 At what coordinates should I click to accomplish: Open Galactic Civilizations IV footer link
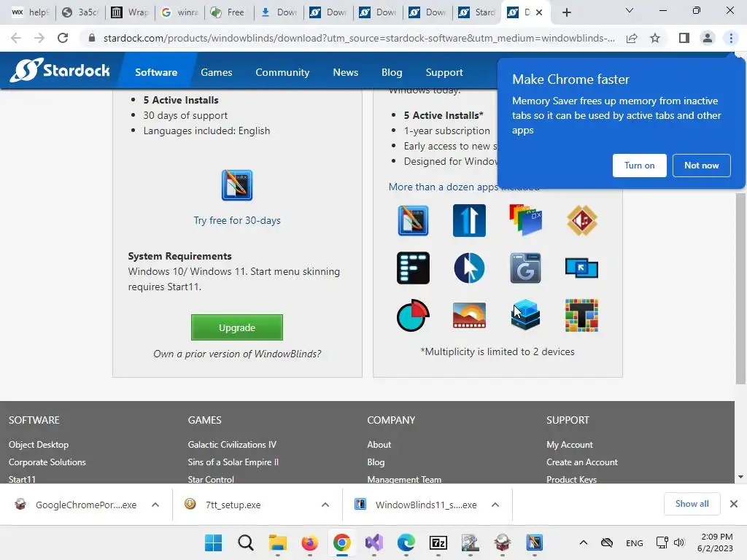[x=232, y=444]
